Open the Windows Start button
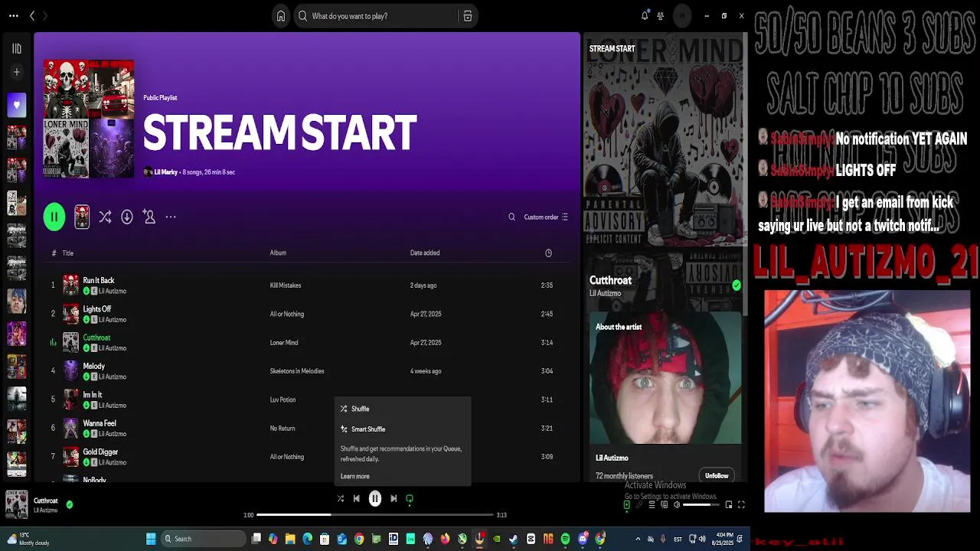This screenshot has height=551, width=980. point(151,539)
